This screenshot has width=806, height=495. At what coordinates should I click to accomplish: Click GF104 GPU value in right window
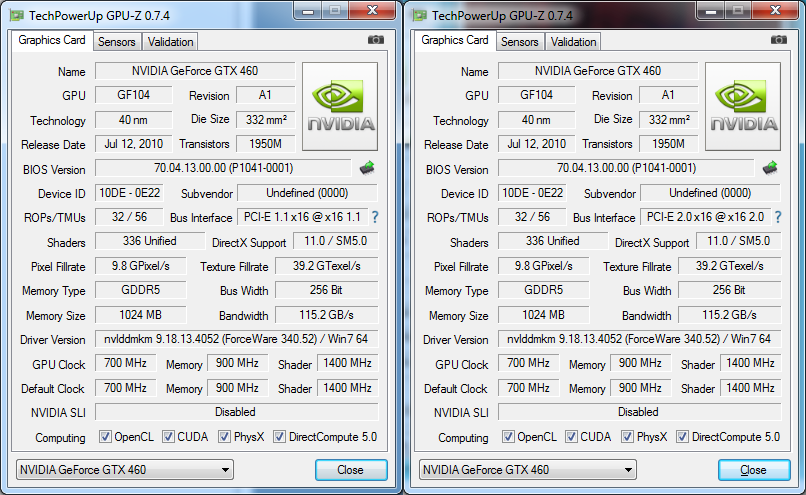537,95
